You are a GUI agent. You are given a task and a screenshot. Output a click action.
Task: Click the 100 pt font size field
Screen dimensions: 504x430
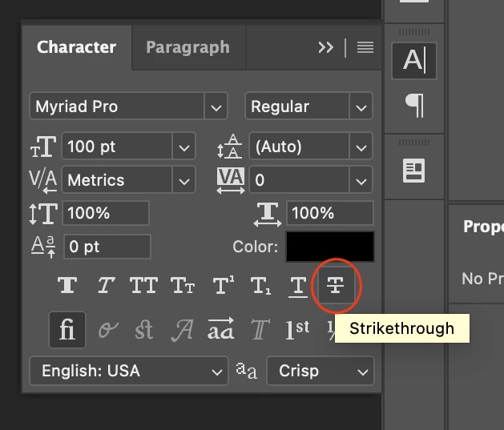(x=117, y=147)
